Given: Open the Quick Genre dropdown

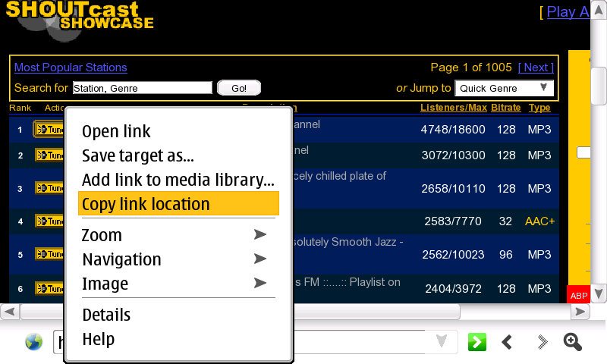Looking at the screenshot, I should [504, 88].
